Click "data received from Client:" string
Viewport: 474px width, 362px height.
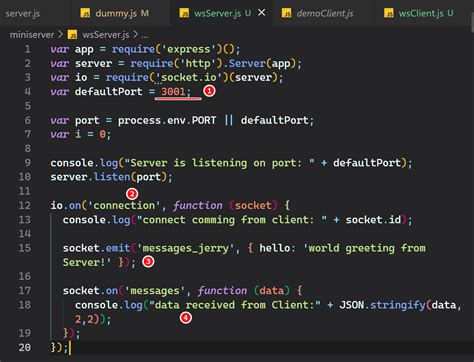click(x=235, y=305)
